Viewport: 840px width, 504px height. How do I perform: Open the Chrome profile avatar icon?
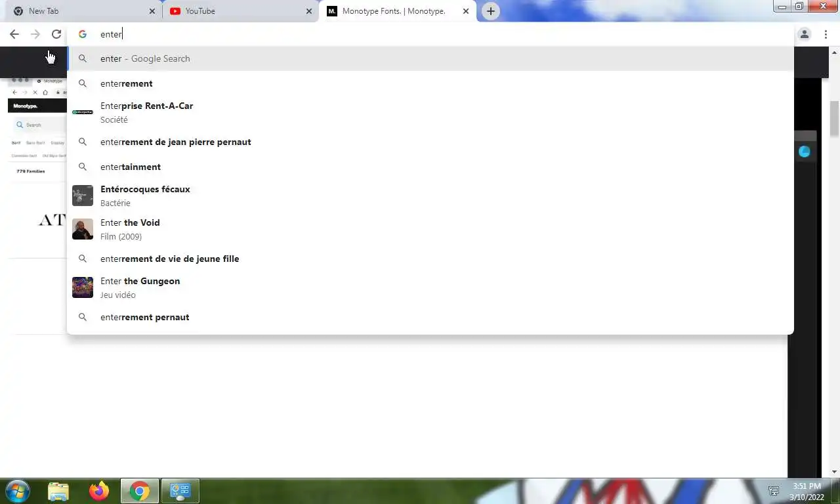[x=805, y=34]
